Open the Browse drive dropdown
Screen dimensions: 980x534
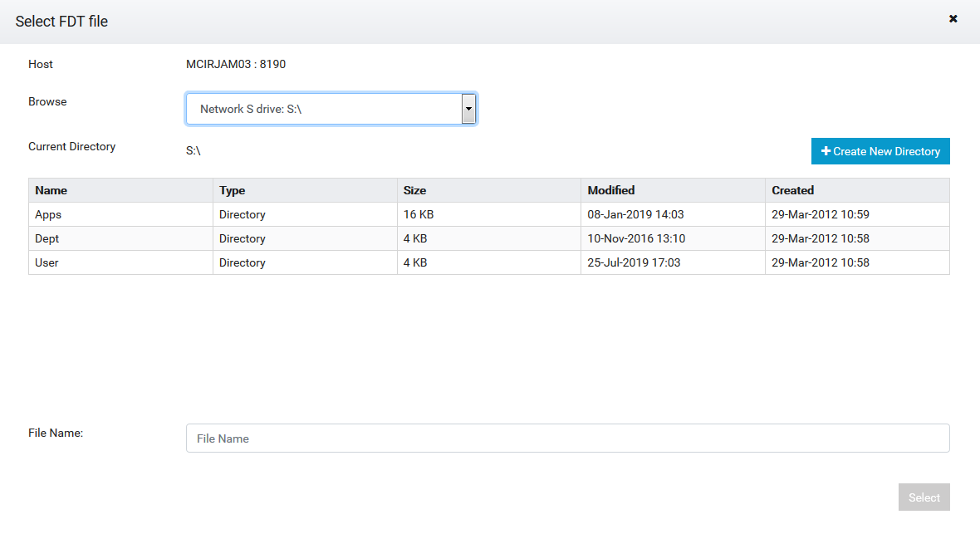(x=331, y=108)
